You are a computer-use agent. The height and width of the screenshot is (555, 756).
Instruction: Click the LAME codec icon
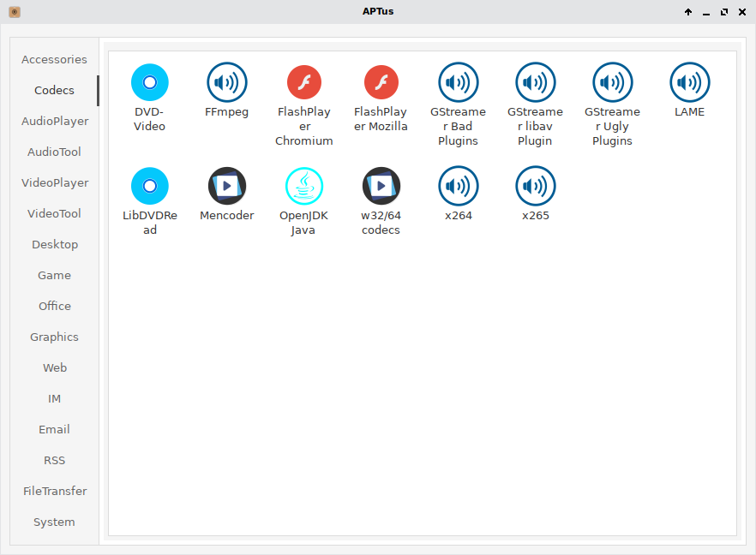click(x=689, y=82)
